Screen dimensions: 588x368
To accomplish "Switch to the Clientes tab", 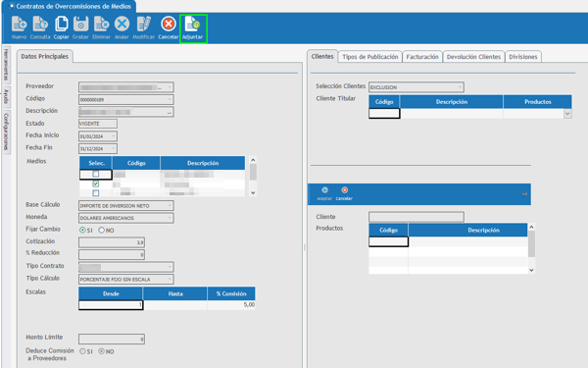I will point(322,56).
